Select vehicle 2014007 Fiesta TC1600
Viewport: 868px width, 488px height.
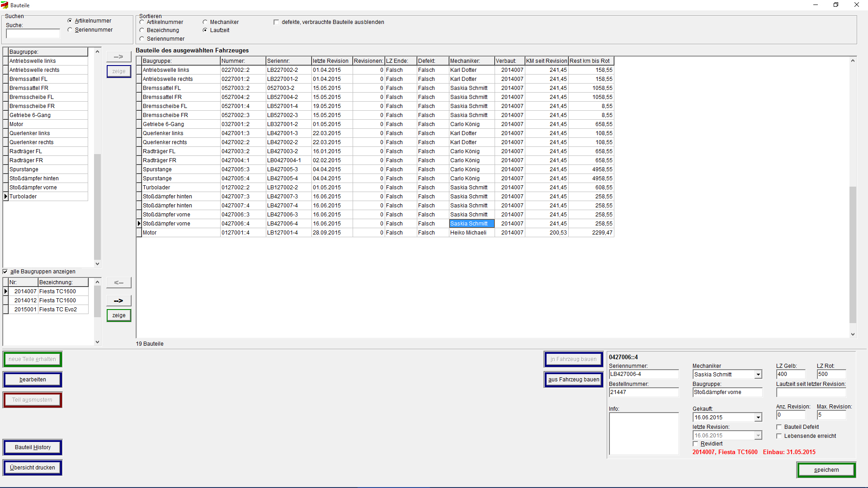(x=48, y=291)
